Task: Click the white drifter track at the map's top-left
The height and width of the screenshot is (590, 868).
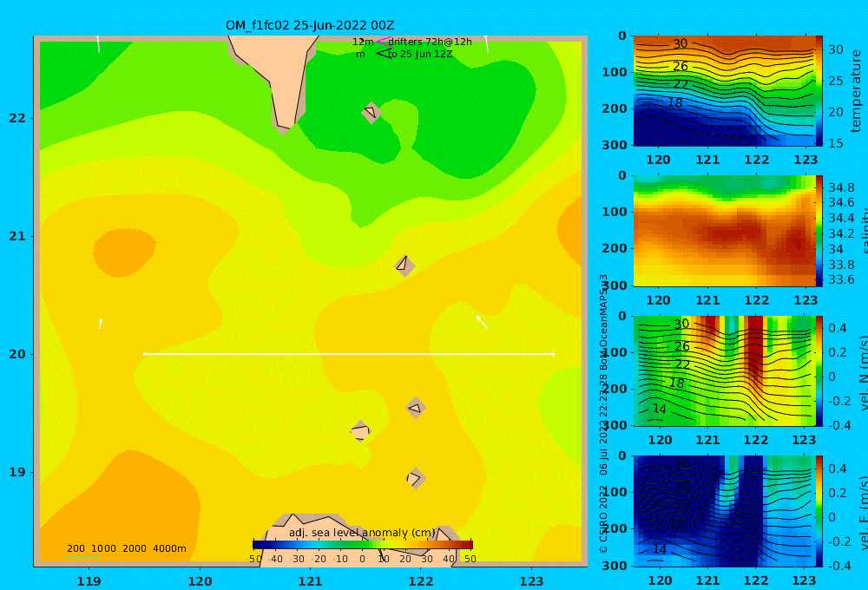Action: click(99, 43)
